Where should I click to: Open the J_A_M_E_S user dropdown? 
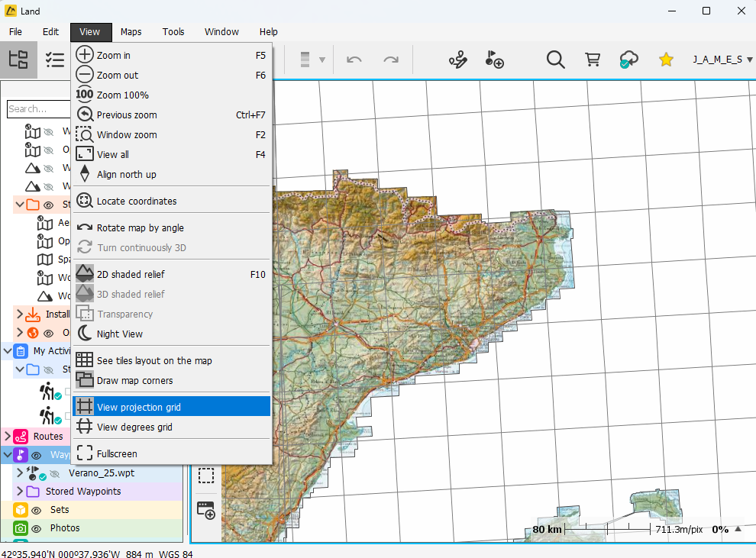722,60
